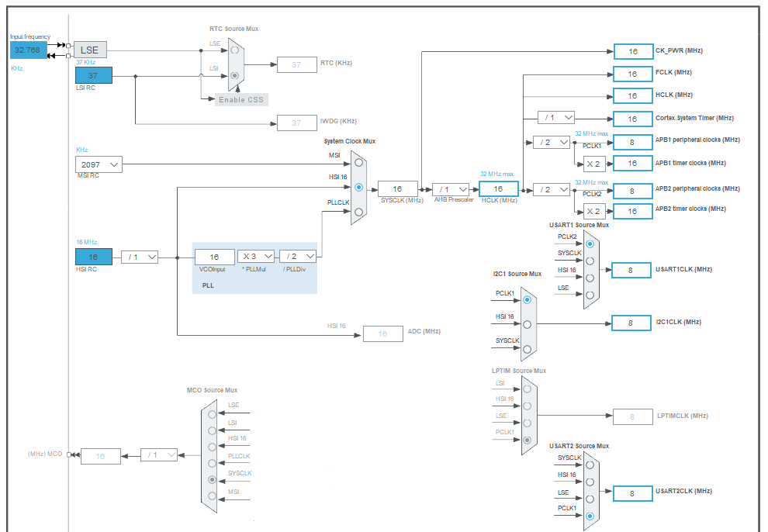
Task: Select PLLCLK in System Clock Mux
Action: pyautogui.click(x=358, y=212)
